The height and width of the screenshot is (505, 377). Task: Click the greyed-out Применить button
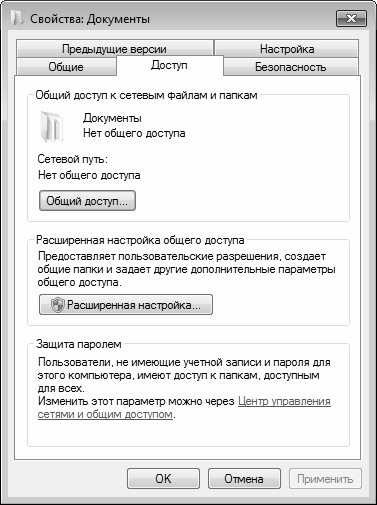point(325,479)
